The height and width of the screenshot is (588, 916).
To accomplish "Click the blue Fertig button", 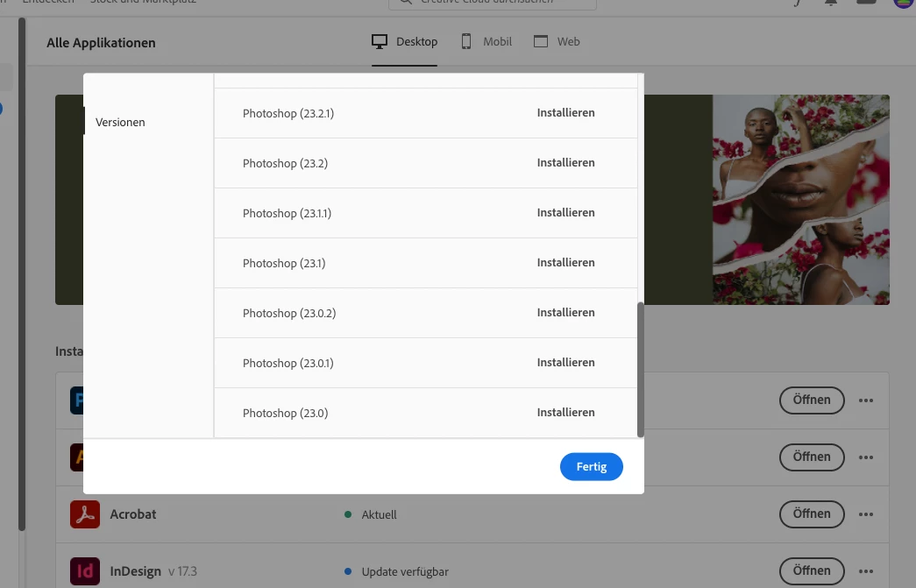I will (x=591, y=466).
